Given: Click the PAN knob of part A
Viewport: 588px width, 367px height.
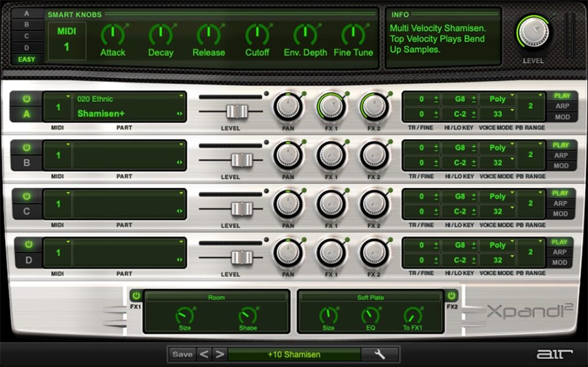Looking at the screenshot, I should tap(288, 107).
